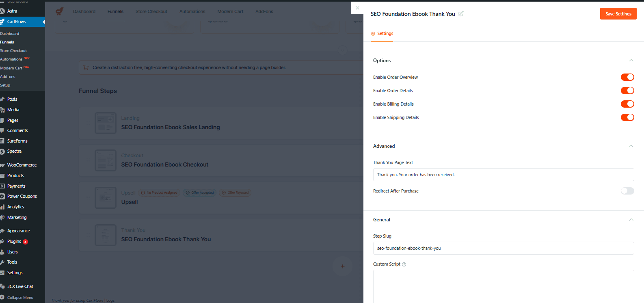
Task: Click the plus icon to add funnel step
Action: [x=342, y=266]
